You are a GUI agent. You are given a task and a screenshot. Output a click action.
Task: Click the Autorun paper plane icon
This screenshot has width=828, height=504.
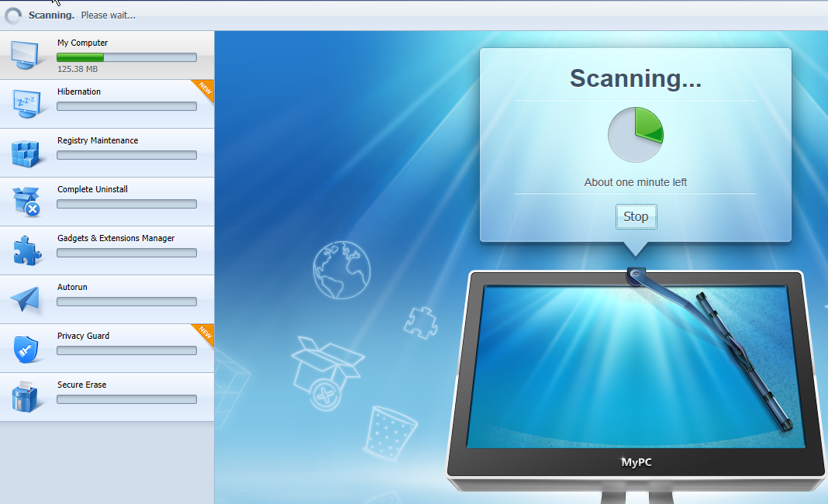[25, 299]
